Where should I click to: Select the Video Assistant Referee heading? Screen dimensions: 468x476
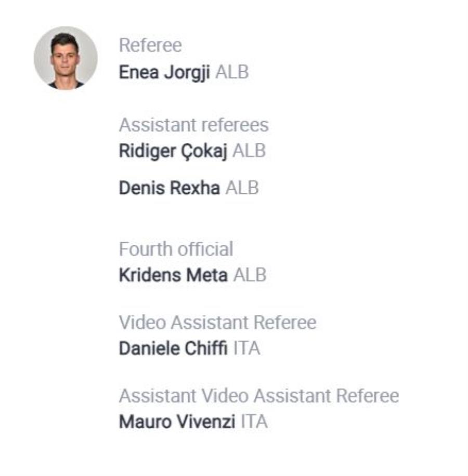pyautogui.click(x=217, y=322)
